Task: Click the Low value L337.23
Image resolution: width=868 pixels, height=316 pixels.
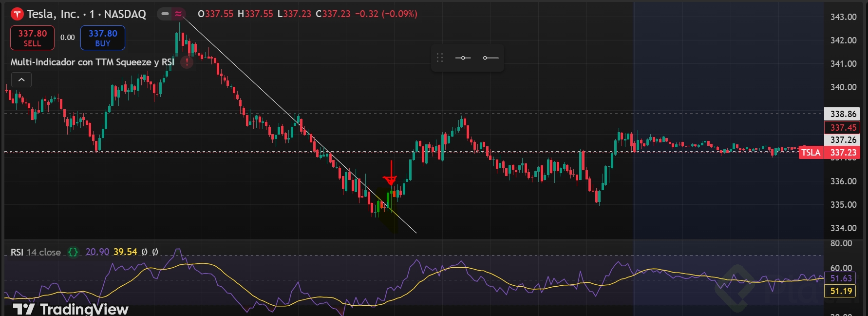Action: [x=294, y=14]
